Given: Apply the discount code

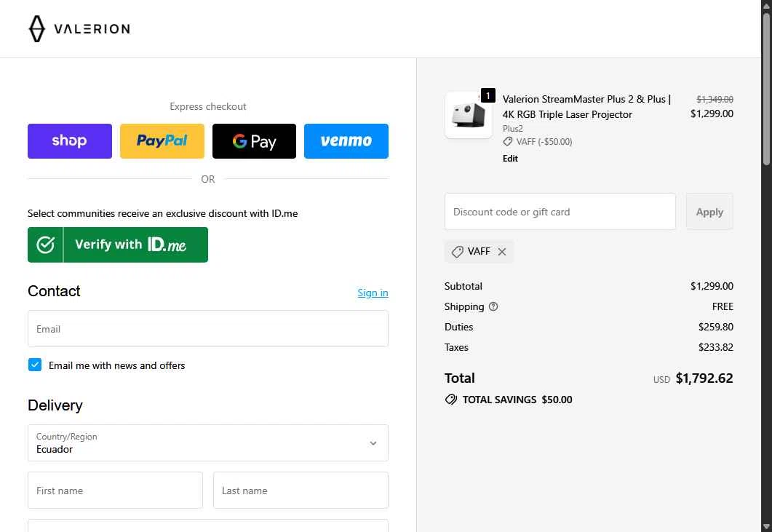Looking at the screenshot, I should [x=709, y=211].
